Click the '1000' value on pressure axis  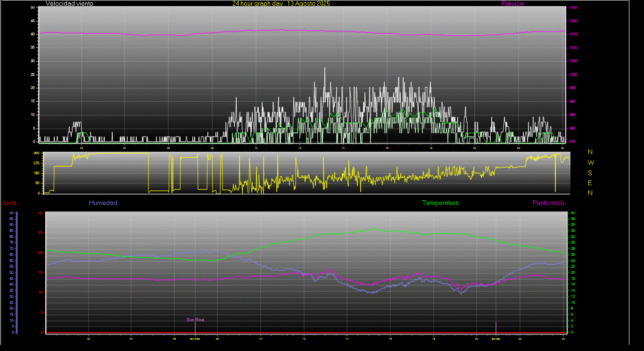tap(573, 74)
